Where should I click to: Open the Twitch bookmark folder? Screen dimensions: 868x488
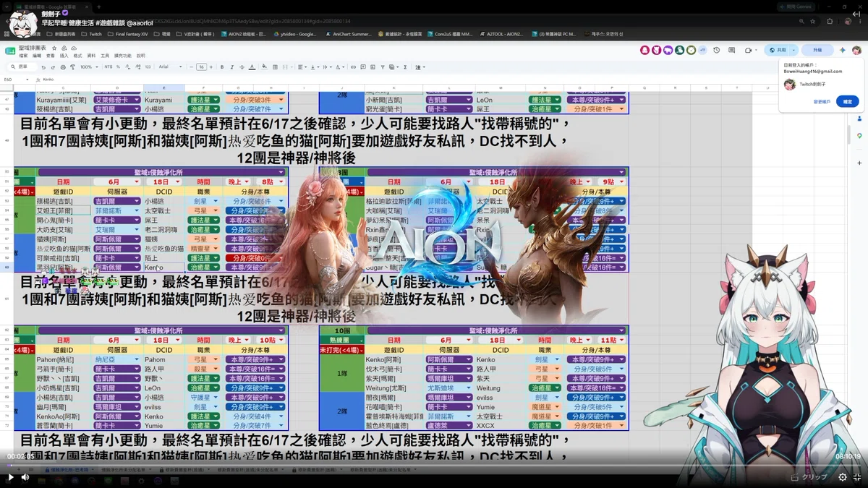coord(93,34)
